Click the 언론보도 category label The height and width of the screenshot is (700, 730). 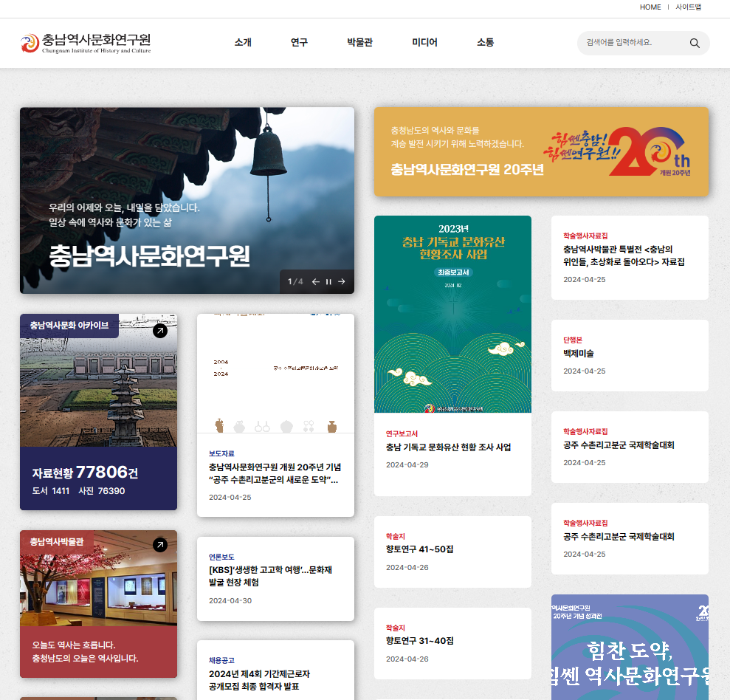tap(221, 557)
